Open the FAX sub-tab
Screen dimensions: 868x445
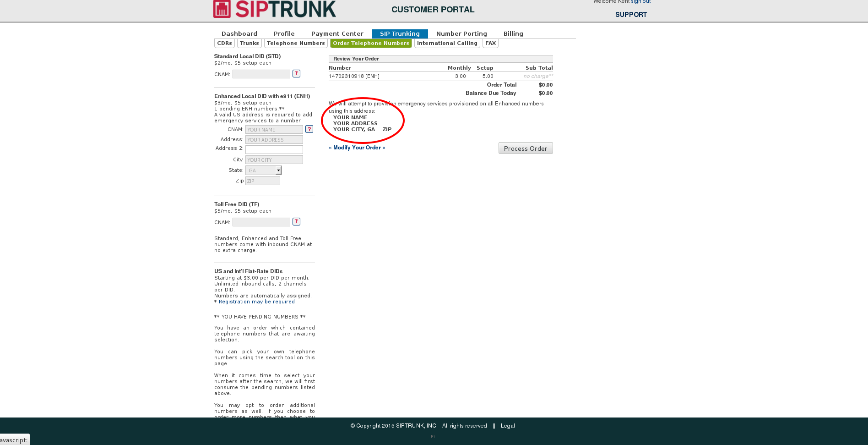click(x=490, y=43)
